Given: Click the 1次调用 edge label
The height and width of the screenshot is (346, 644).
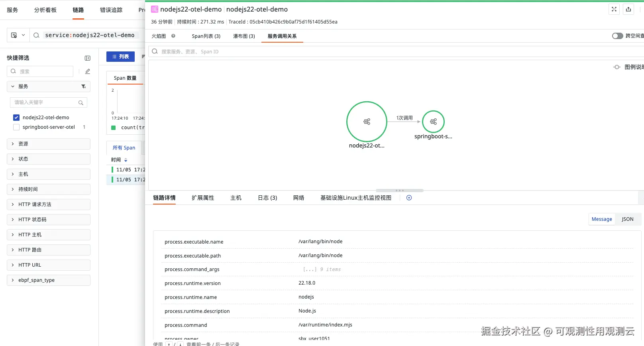Looking at the screenshot, I should click(x=404, y=118).
